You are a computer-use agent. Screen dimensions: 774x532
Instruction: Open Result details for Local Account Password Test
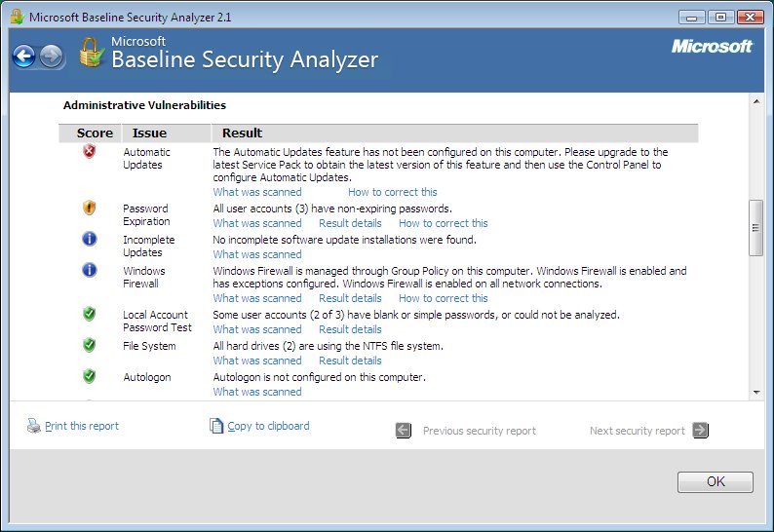pos(350,329)
